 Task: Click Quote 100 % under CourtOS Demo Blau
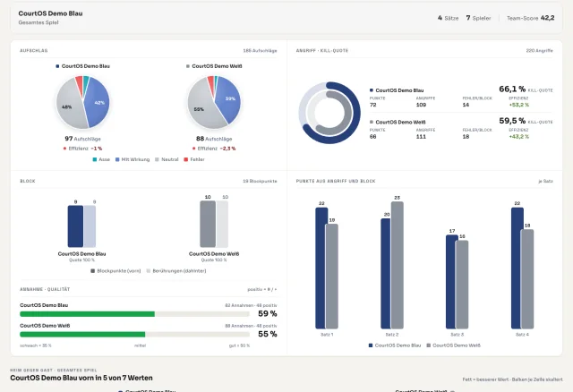point(81,260)
